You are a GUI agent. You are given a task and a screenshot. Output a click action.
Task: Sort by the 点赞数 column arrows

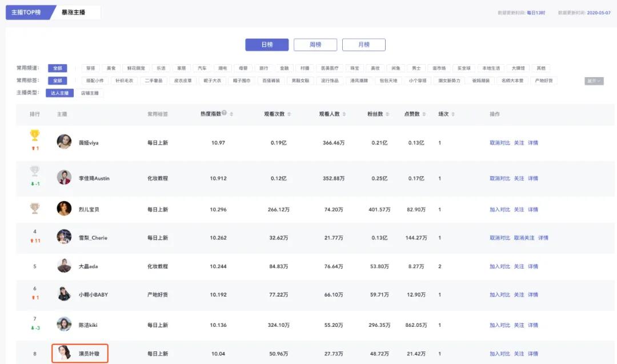tap(423, 114)
